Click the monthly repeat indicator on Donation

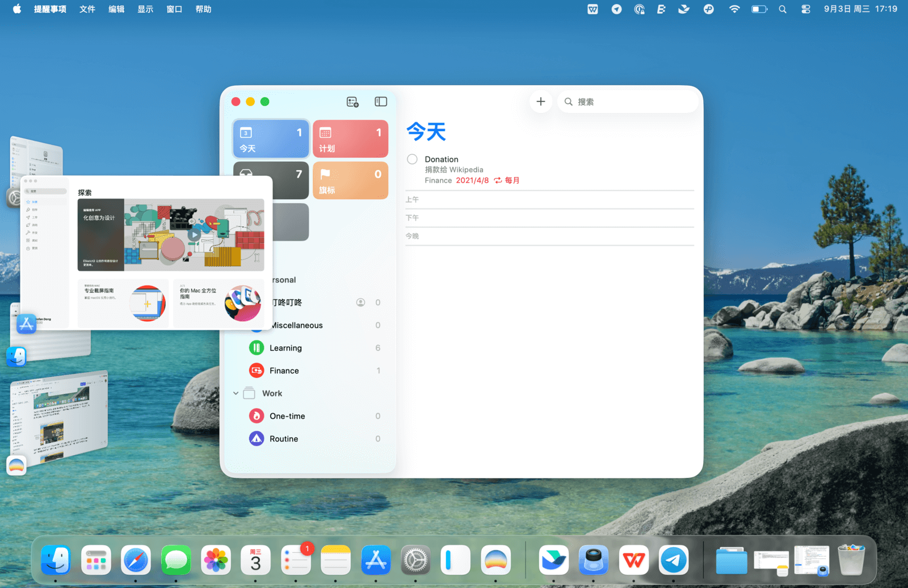(x=507, y=180)
